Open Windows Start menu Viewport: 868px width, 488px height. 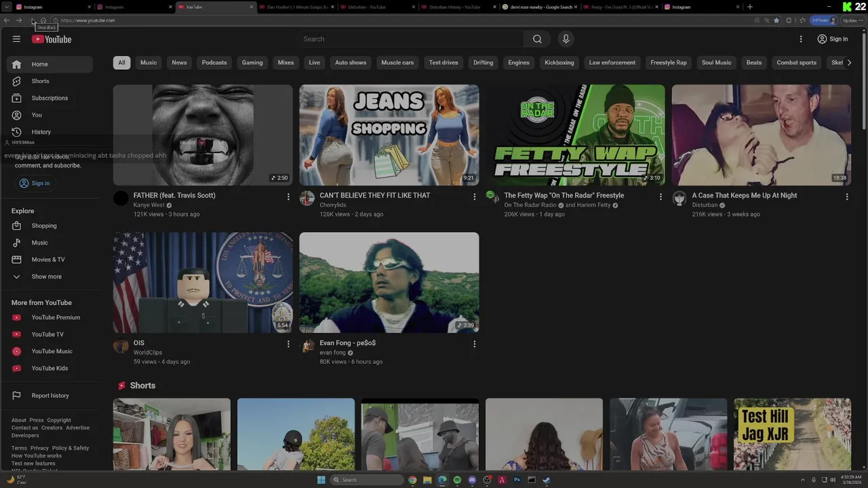(321, 480)
